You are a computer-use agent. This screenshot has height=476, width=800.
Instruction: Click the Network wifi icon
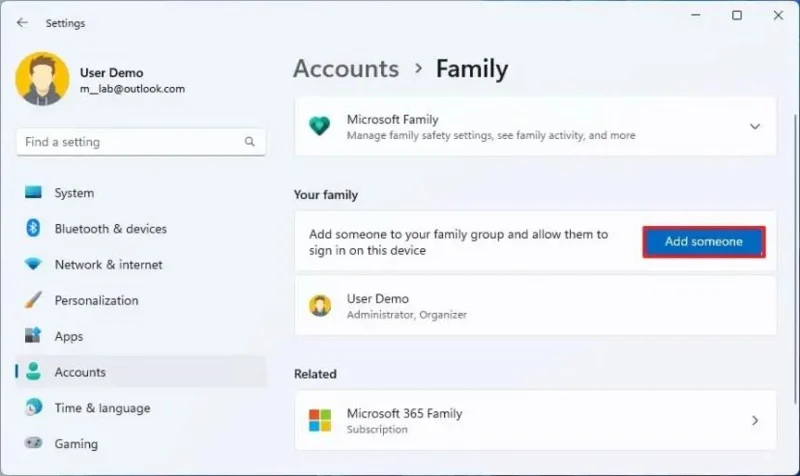(x=33, y=264)
